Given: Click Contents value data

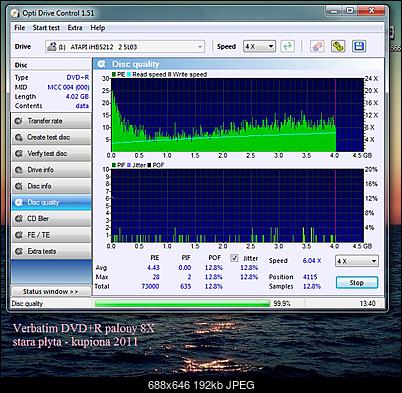Looking at the screenshot, I should pos(82,106).
